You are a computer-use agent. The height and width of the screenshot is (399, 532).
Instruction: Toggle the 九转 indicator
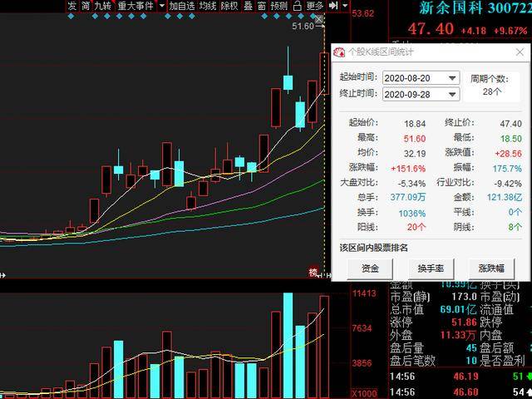coord(103,6)
